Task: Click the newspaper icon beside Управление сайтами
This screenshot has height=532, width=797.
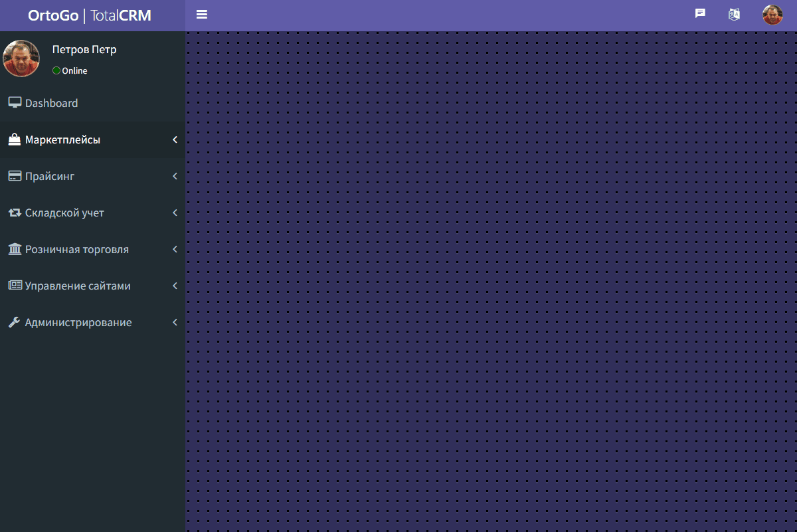Action: 15,286
